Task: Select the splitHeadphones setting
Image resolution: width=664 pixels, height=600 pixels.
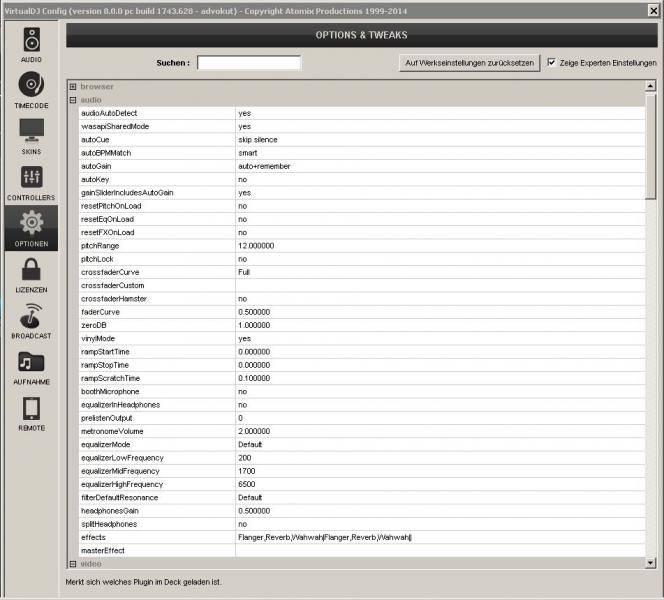Action: [362, 524]
